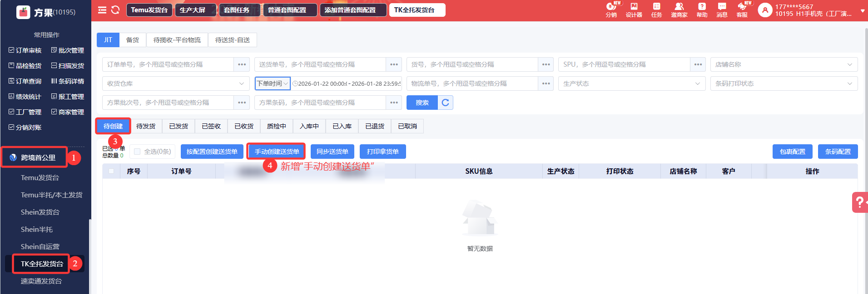Click 条码配置 button
Viewport: 868px width, 294px height.
pos(838,152)
